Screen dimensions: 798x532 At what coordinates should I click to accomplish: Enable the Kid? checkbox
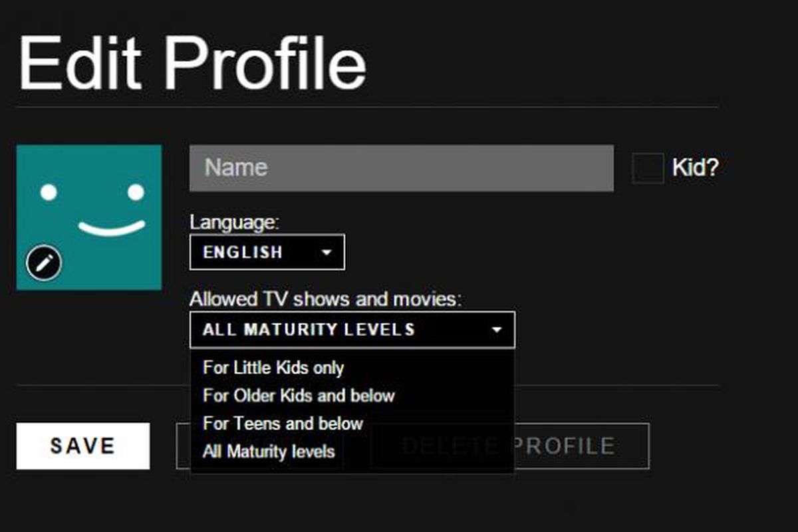click(647, 168)
